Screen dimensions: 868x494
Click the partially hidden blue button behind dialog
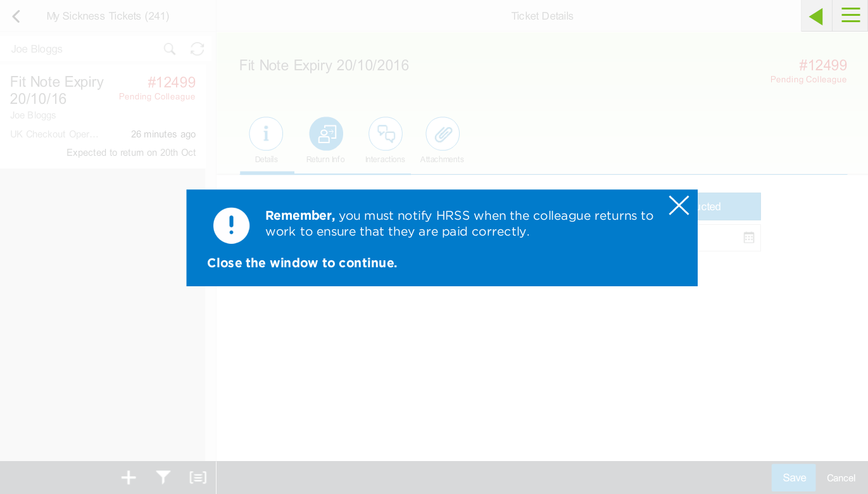tap(729, 206)
